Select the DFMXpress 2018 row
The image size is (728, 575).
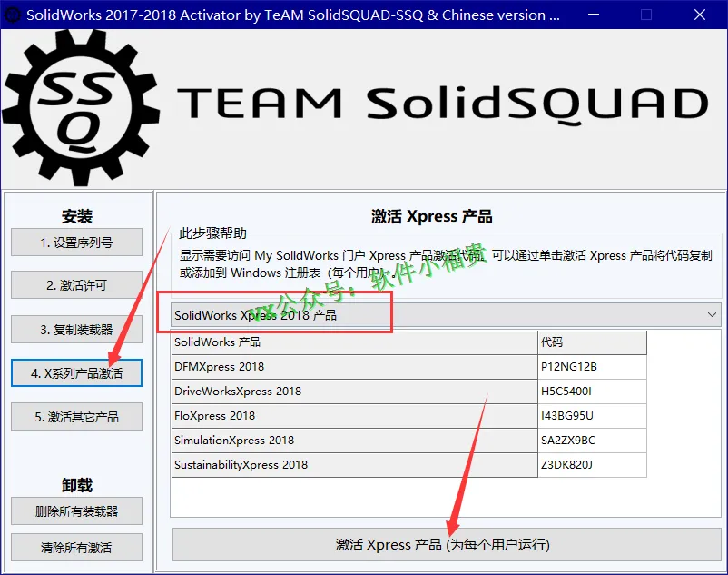(x=408, y=367)
